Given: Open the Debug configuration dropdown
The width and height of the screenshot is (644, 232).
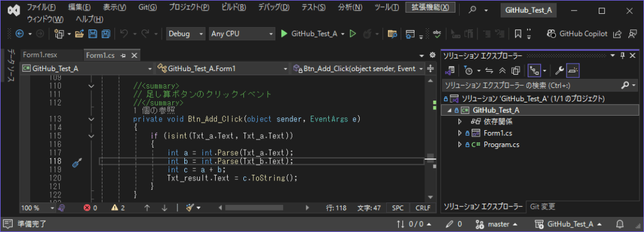Looking at the screenshot, I should 186,34.
